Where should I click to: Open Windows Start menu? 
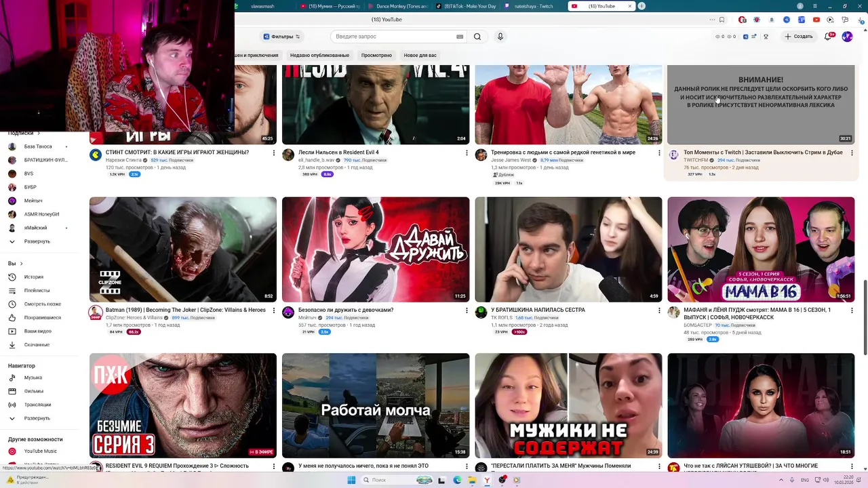click(x=351, y=480)
